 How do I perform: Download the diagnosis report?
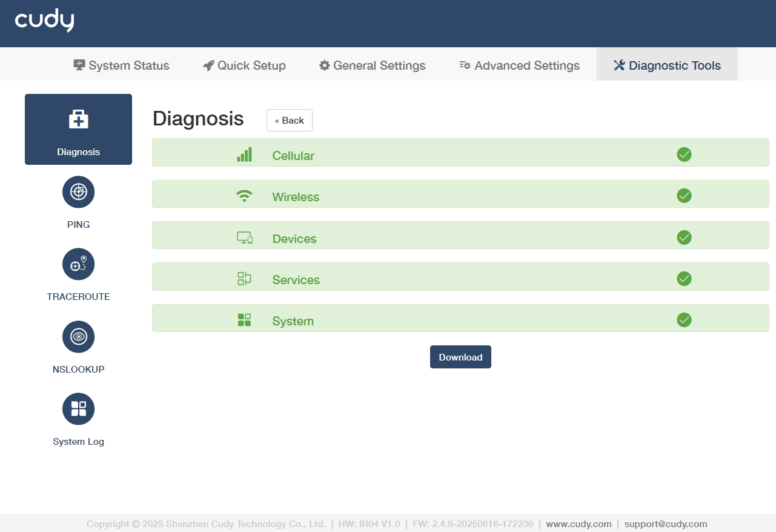coord(460,357)
